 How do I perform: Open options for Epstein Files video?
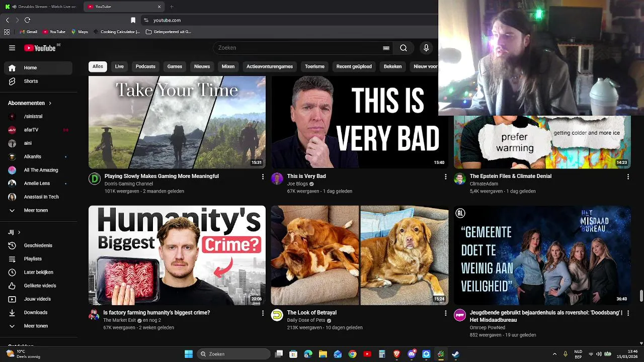tap(628, 176)
